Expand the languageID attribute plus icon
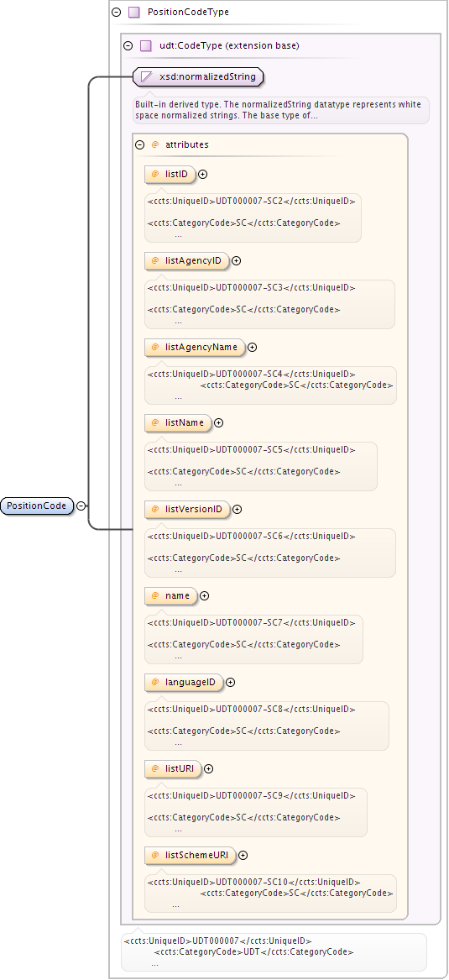 click(231, 683)
